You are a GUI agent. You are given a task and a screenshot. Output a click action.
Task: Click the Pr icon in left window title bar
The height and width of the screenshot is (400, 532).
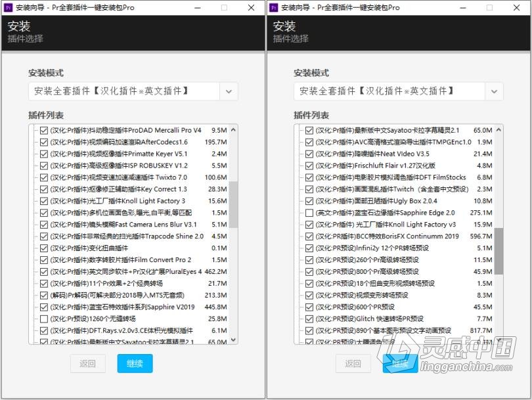pyautogui.click(x=9, y=7)
